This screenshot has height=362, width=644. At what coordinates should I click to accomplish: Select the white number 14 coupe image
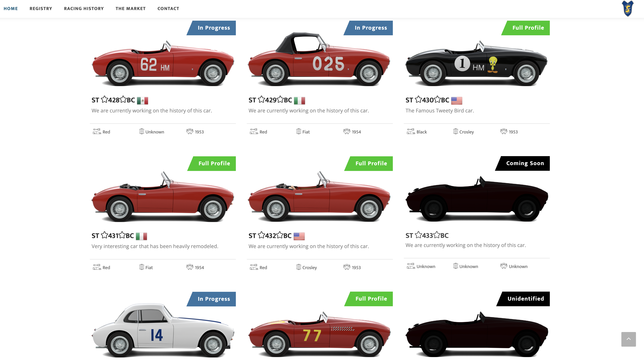pos(163,330)
